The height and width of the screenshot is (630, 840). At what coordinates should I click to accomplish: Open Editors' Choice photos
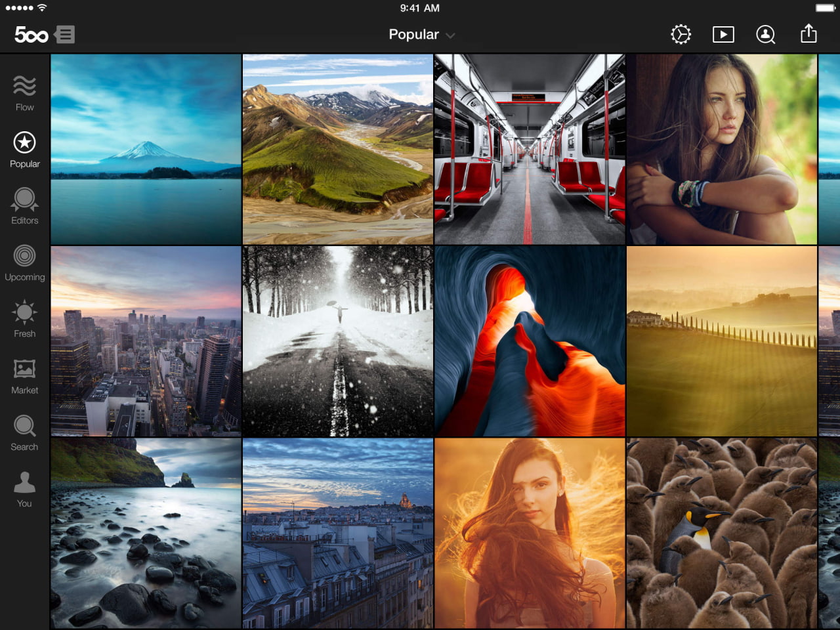[24, 204]
